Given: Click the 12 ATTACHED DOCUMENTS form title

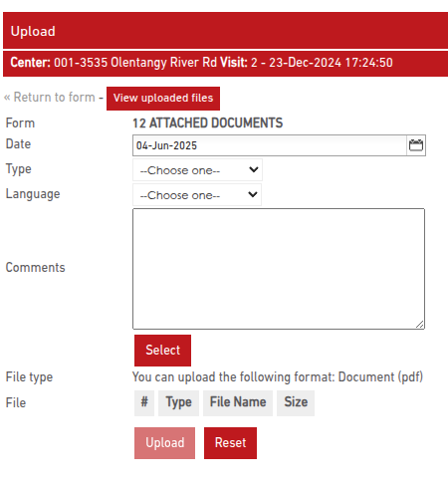Looking at the screenshot, I should (x=208, y=123).
